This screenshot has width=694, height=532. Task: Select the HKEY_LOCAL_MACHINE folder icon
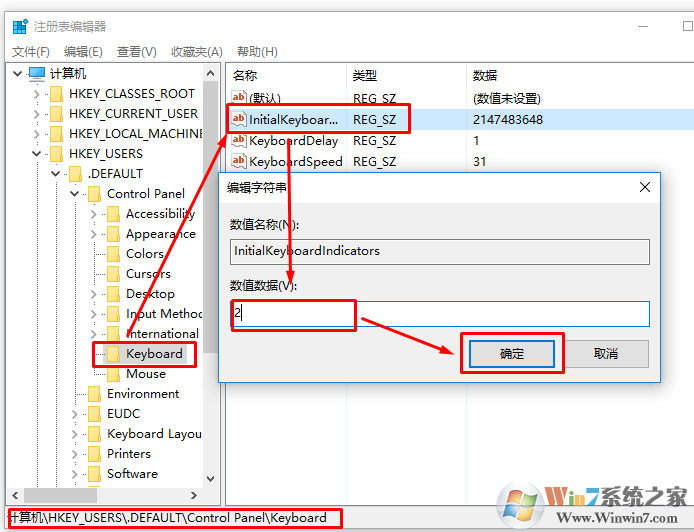coord(56,134)
